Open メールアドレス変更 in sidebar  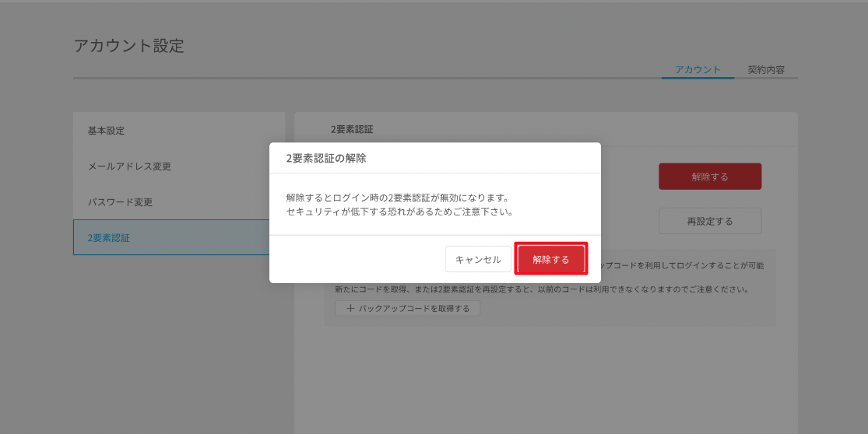point(179,166)
